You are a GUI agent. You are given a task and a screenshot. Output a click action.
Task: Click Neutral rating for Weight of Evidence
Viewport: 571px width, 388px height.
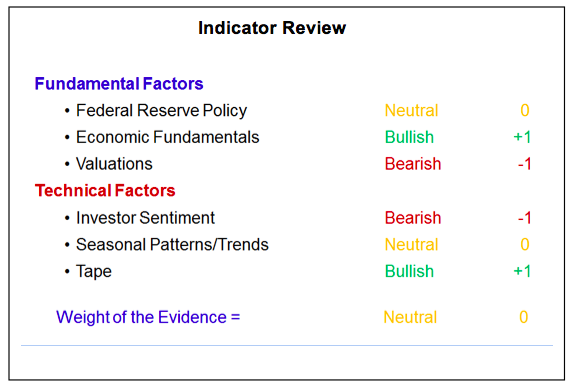(x=410, y=317)
